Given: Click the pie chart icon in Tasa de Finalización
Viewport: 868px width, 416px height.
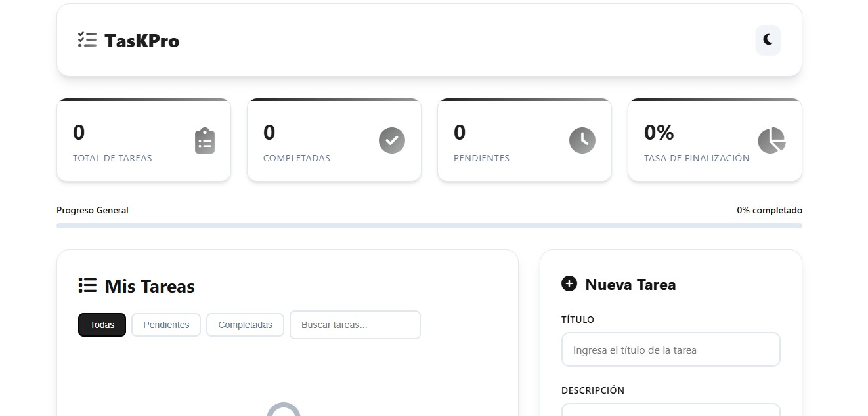Looking at the screenshot, I should pyautogui.click(x=772, y=140).
